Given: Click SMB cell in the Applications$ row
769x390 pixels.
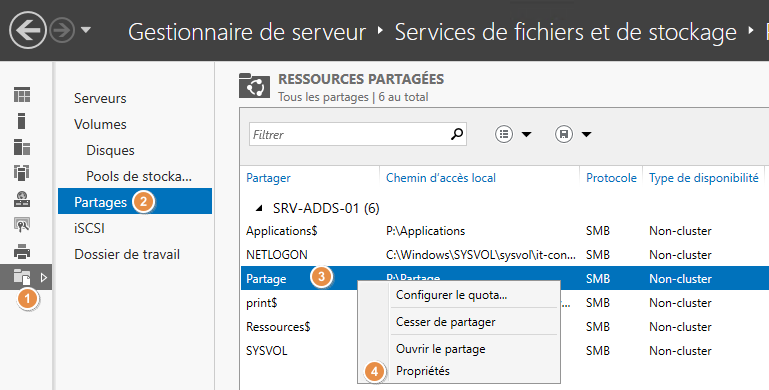Looking at the screenshot, I should (598, 231).
